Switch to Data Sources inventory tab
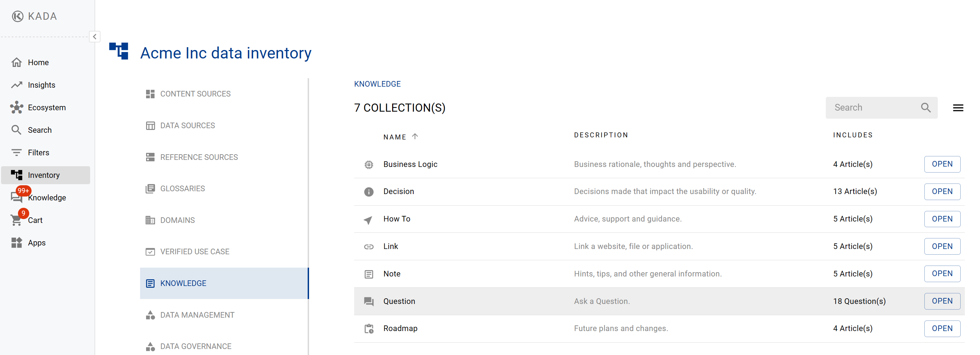This screenshot has width=980, height=355. [187, 125]
